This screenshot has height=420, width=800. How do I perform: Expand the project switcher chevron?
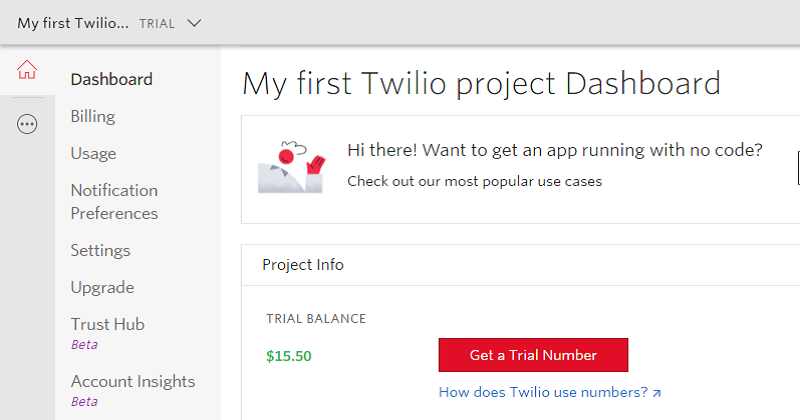pos(194,23)
